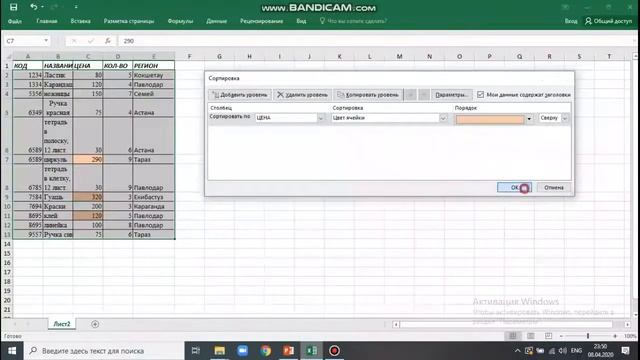
Task: Click the Undo arrow icon
Action: click(x=33, y=7)
